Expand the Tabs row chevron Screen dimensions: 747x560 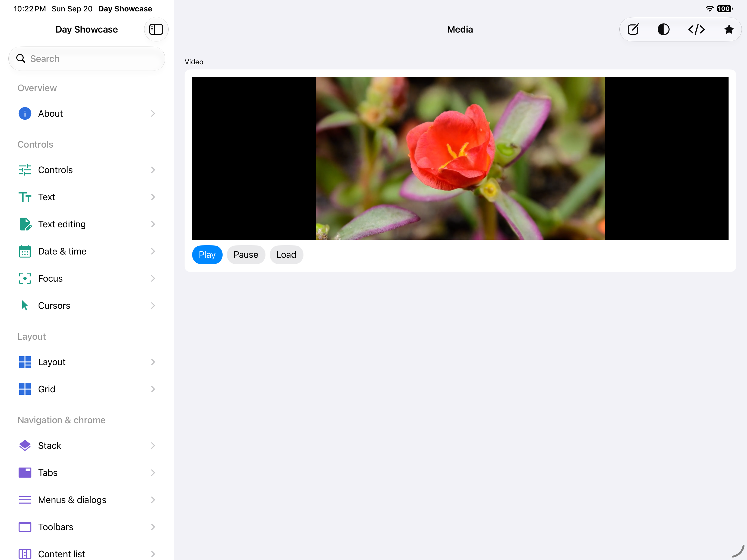pyautogui.click(x=153, y=473)
